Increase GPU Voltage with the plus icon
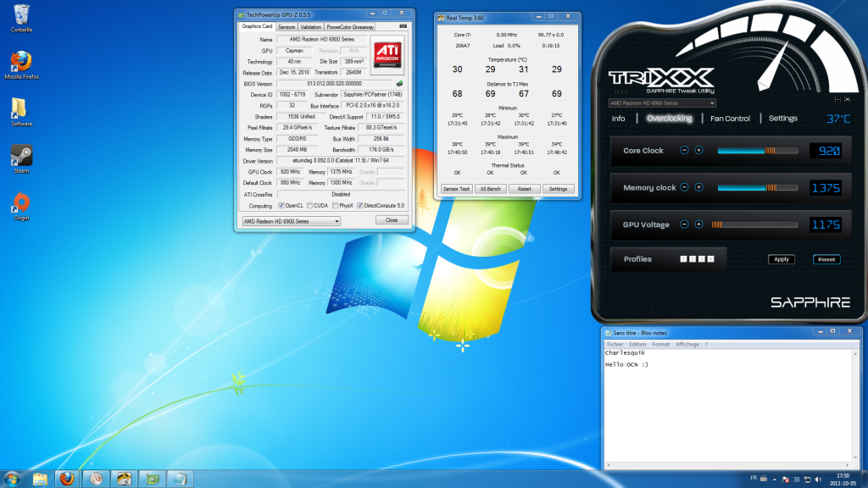868x488 pixels. [698, 224]
